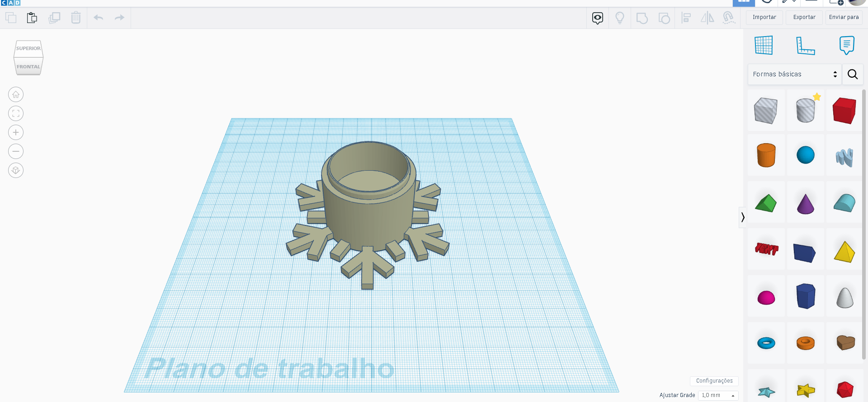The width and height of the screenshot is (868, 402).
Task: Click the Zoom out minus icon
Action: pos(16,151)
